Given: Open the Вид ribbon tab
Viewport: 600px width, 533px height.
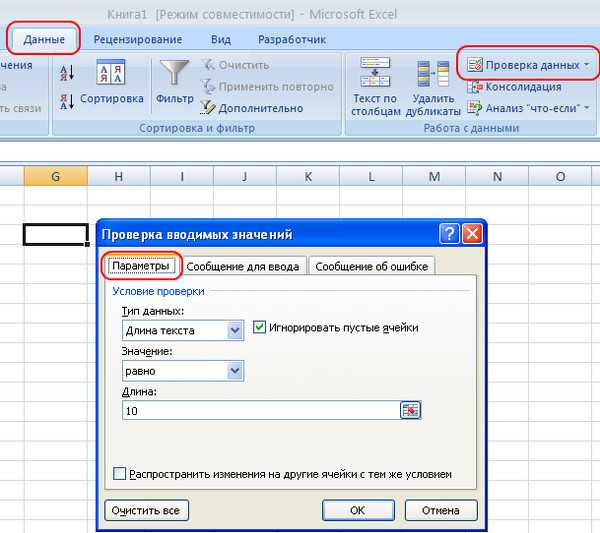Looking at the screenshot, I should coord(221,39).
